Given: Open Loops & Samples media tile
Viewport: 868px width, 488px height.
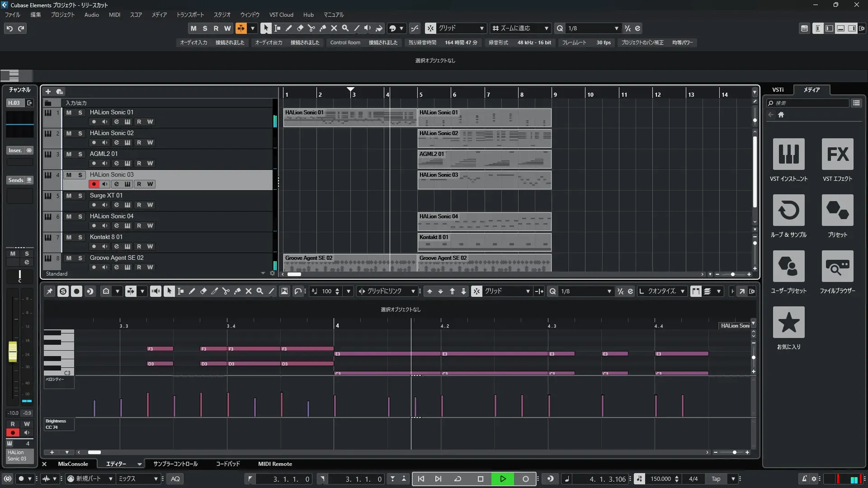Looking at the screenshot, I should (788, 210).
